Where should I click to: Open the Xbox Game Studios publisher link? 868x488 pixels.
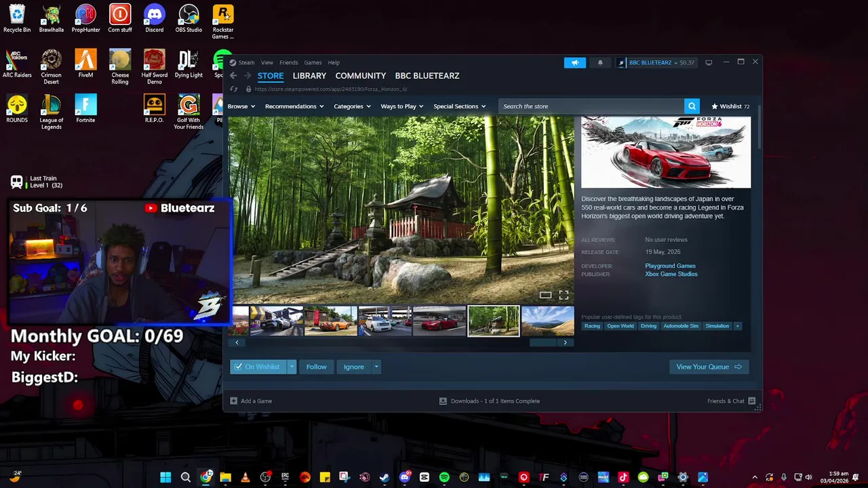pos(671,274)
